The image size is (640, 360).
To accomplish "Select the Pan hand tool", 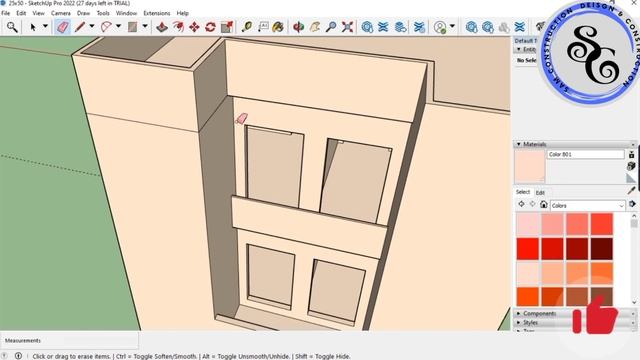I will click(315, 27).
